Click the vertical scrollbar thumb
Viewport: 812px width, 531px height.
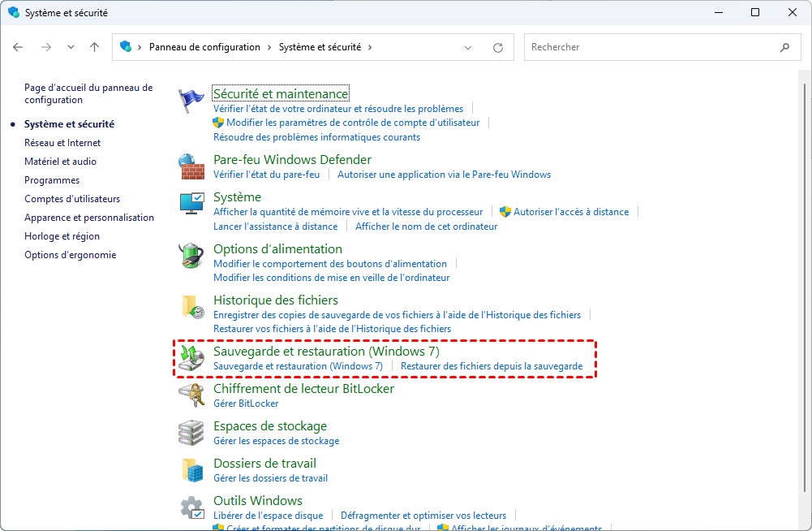[804, 287]
